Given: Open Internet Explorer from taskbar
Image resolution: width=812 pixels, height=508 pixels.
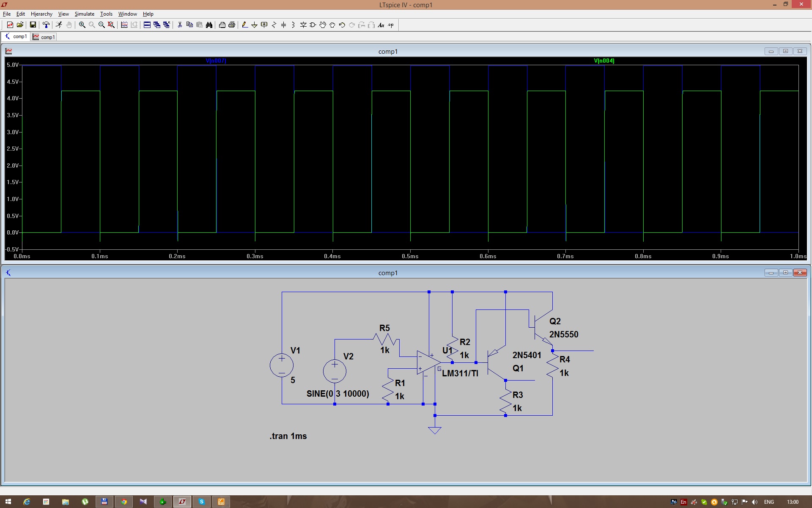Looking at the screenshot, I should [x=27, y=502].
